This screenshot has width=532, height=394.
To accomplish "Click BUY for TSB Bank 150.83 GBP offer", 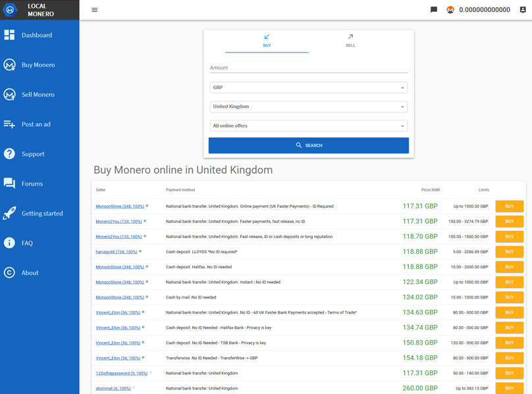I will pos(509,343).
